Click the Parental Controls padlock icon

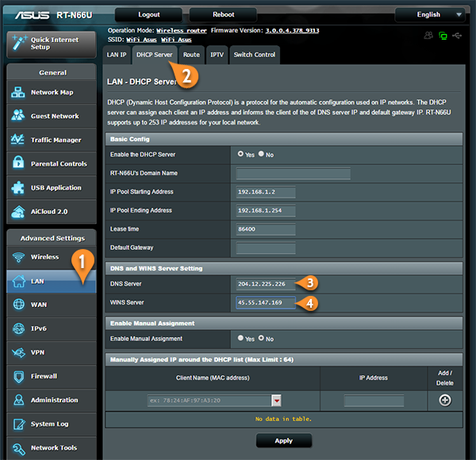[18, 163]
